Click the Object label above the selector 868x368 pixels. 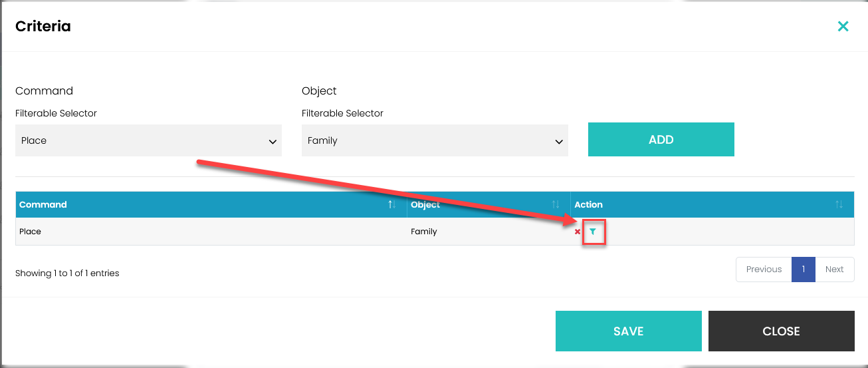pos(319,91)
